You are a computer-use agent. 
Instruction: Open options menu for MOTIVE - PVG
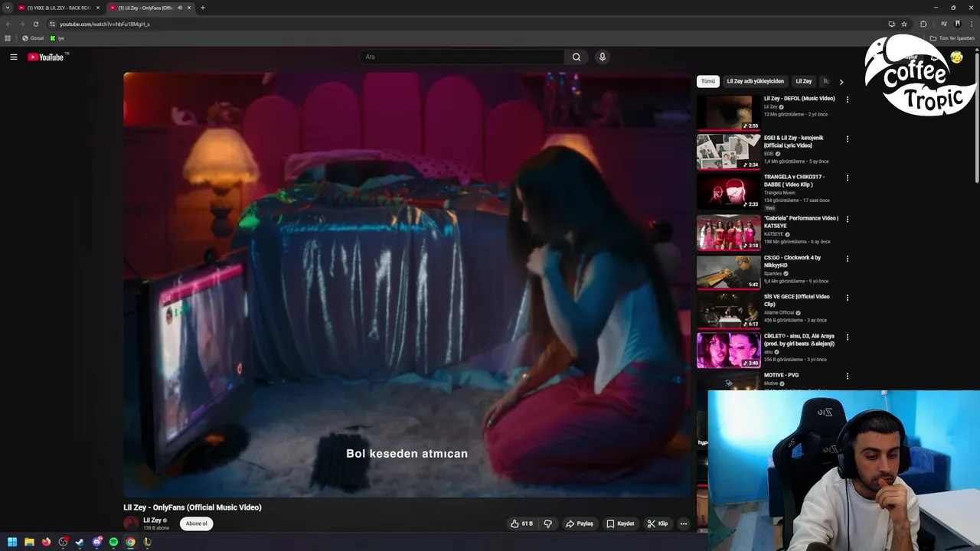(x=847, y=377)
